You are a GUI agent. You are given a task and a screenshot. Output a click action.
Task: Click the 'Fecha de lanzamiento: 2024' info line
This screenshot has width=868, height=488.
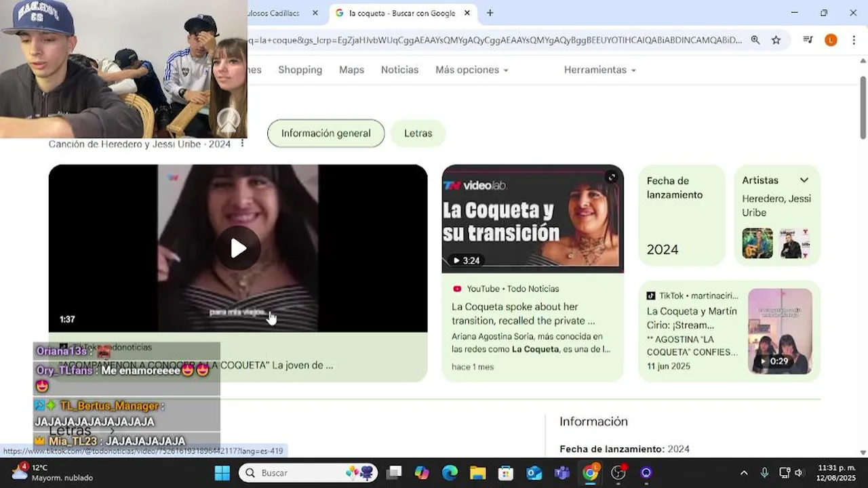625,449
